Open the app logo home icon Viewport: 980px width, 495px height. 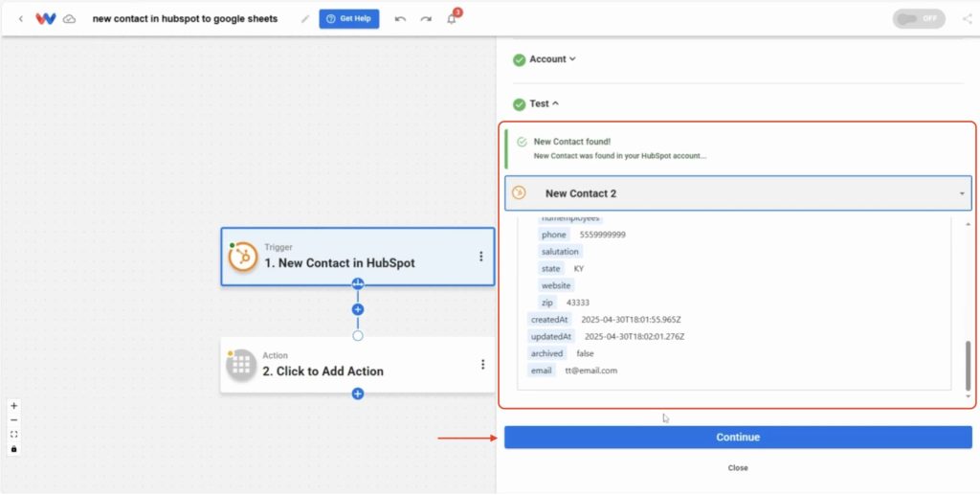click(46, 19)
